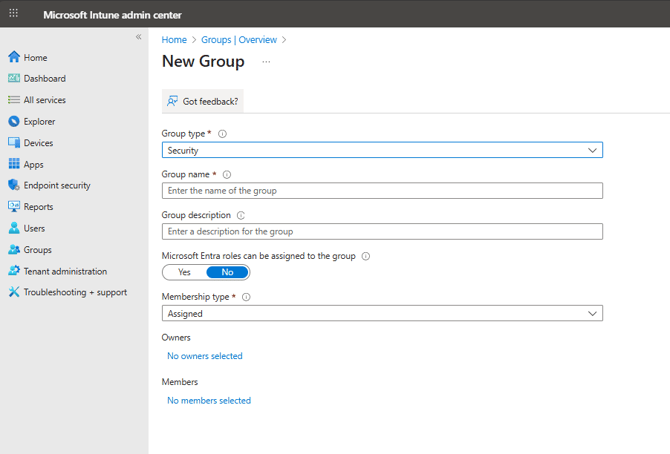The width and height of the screenshot is (670, 454).
Task: Select the Devices icon in navigation
Action: 14,143
